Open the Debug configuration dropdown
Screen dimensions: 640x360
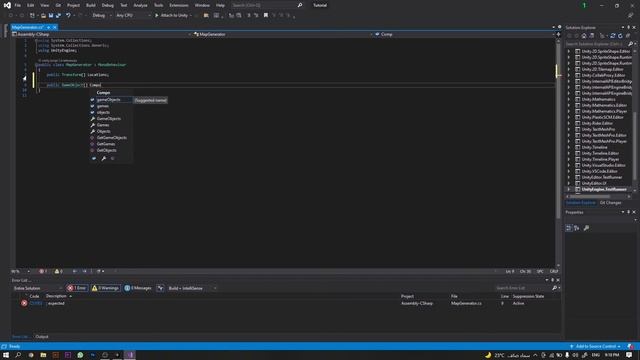click(x=102, y=16)
